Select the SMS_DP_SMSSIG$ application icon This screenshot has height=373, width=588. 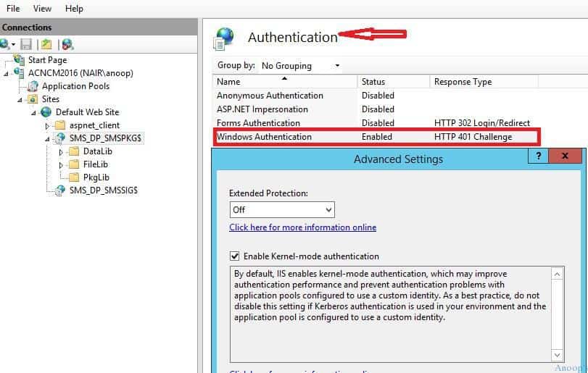click(x=60, y=190)
